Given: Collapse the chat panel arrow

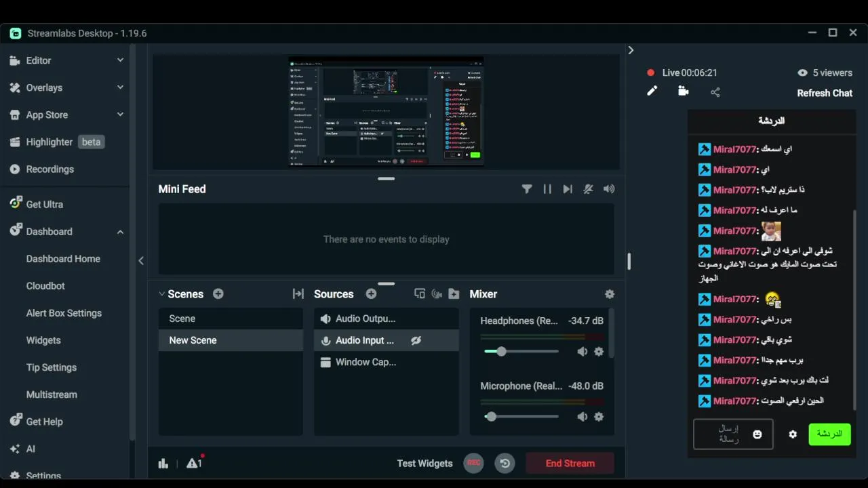Looking at the screenshot, I should [x=631, y=50].
